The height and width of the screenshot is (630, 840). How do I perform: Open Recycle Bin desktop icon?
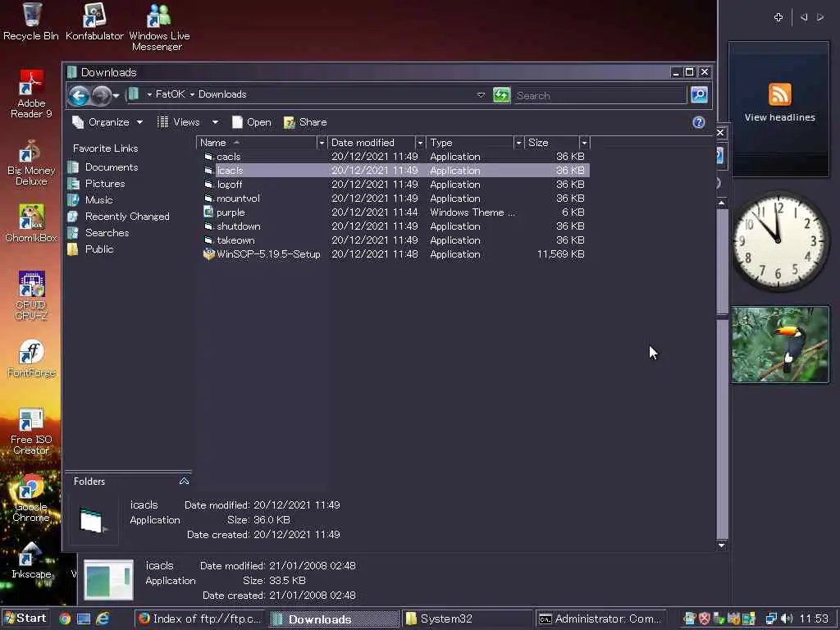pos(31,21)
